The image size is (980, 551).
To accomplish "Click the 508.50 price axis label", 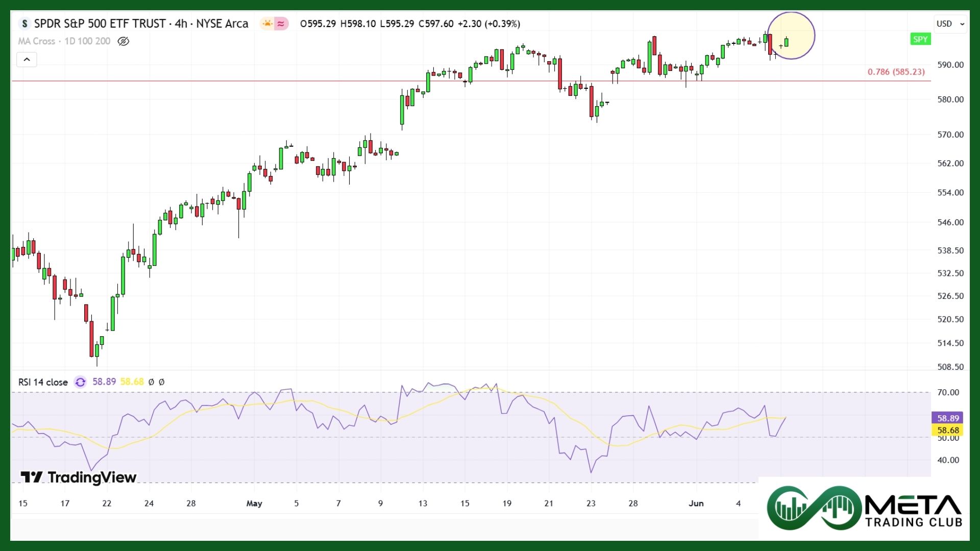I will click(950, 367).
